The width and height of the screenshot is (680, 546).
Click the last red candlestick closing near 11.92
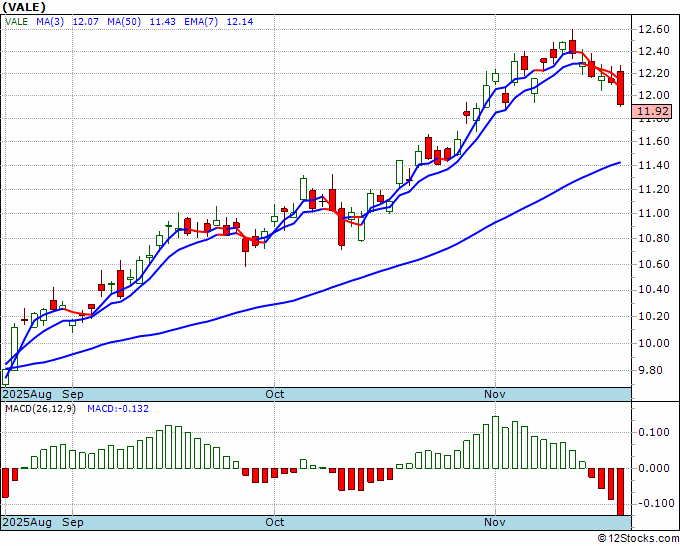(621, 88)
